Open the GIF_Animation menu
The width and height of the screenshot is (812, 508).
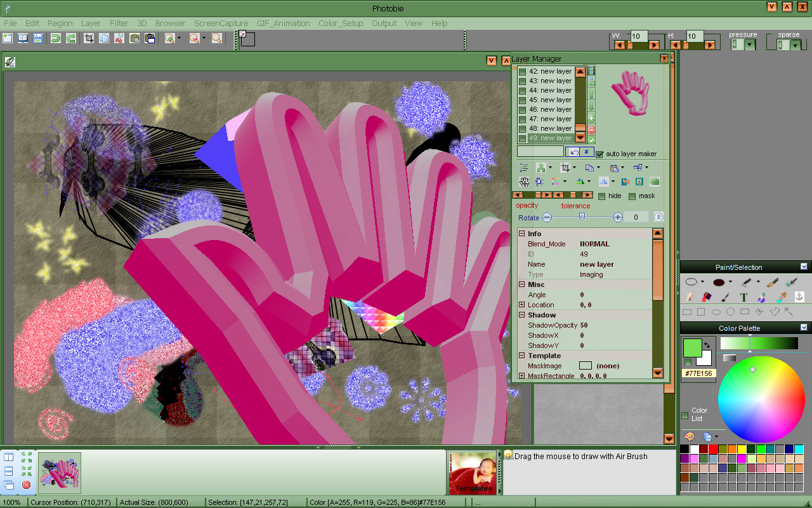pyautogui.click(x=284, y=23)
